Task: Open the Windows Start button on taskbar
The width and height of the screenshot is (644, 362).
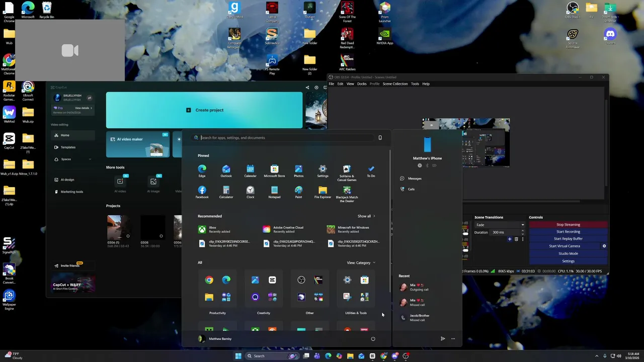Action: click(238, 356)
